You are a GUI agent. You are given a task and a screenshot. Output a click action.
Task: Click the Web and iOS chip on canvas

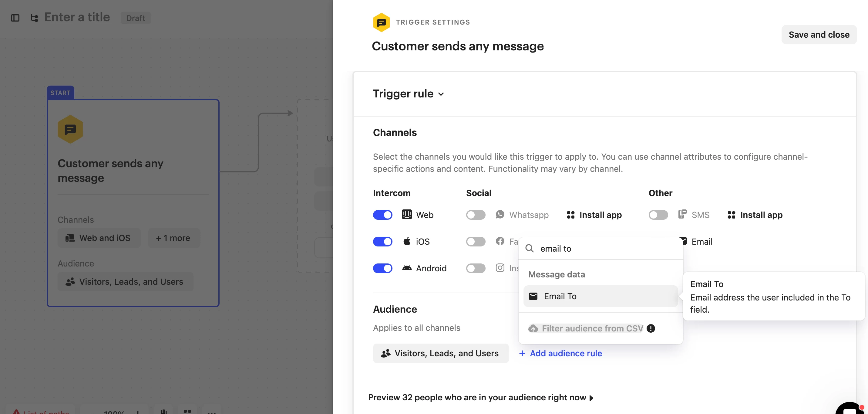99,238
